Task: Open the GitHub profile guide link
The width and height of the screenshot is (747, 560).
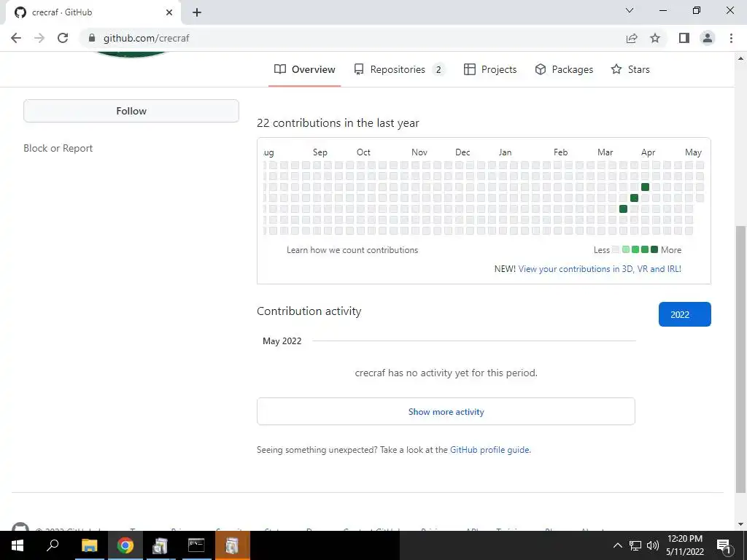Action: [x=489, y=449]
